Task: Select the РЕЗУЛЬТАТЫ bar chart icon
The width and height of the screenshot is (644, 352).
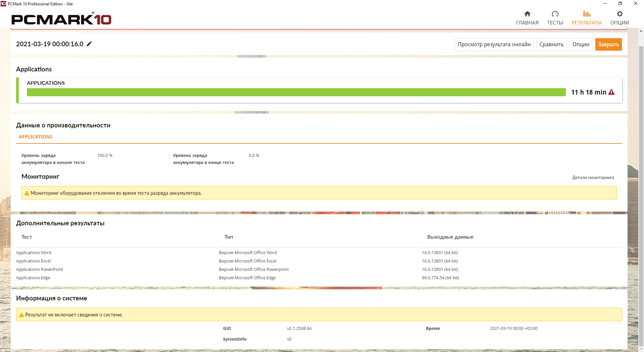Action: 587,14
